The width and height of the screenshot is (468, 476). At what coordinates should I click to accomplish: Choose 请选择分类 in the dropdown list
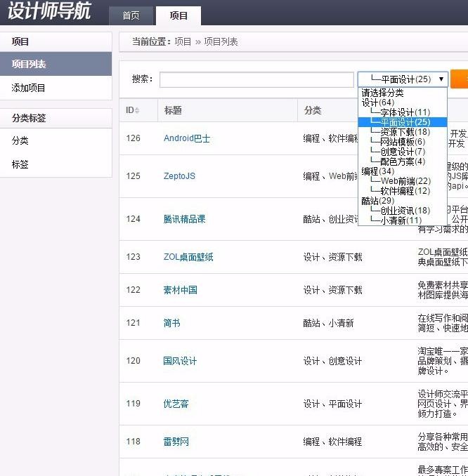(403, 93)
